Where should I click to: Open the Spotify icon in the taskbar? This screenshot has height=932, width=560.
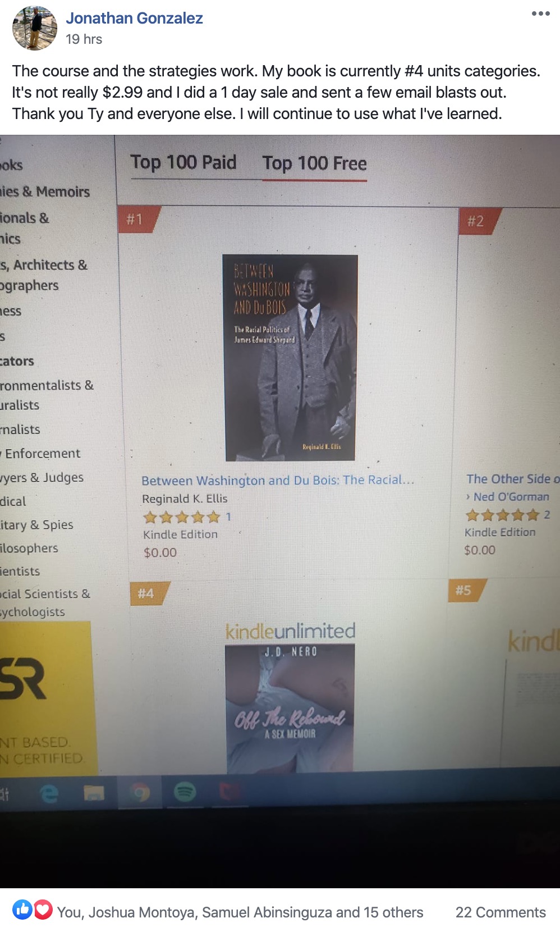click(x=185, y=792)
